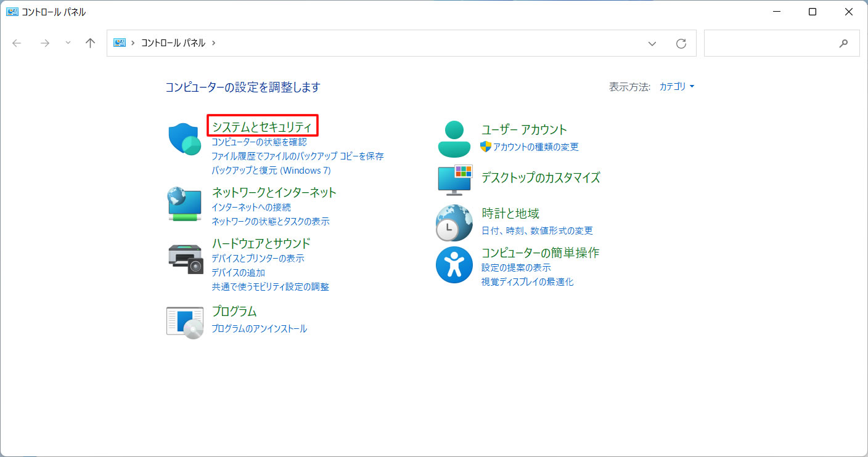The height and width of the screenshot is (457, 868).
Task: Open デスクトップのカスタマイズ category
Action: (541, 178)
